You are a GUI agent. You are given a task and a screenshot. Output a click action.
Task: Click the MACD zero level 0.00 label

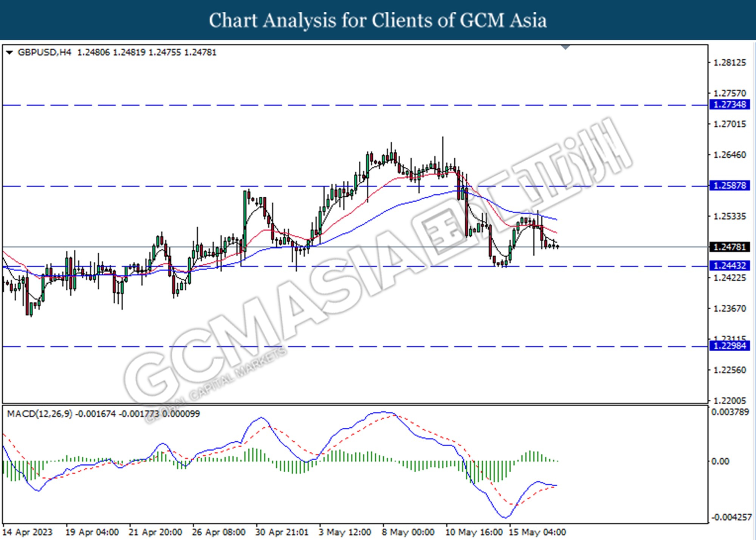[720, 461]
